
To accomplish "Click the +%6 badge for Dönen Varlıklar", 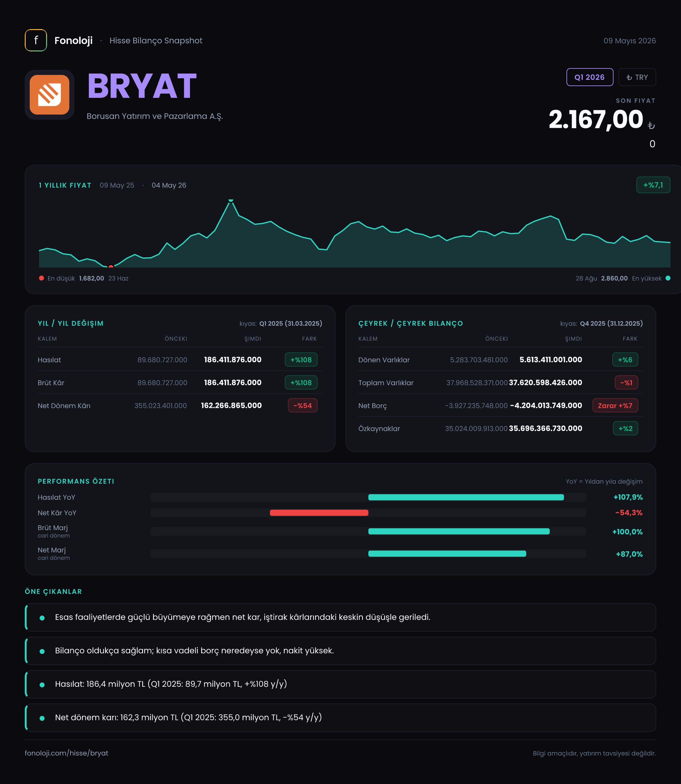I will [625, 359].
